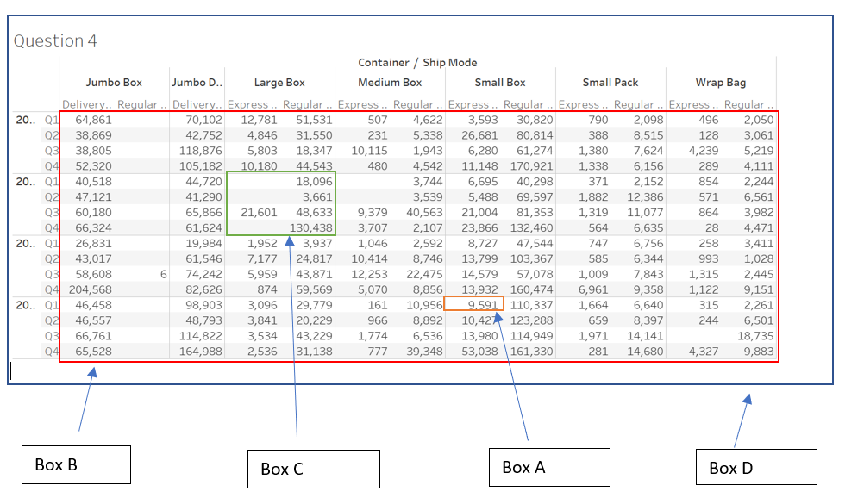
Task: Click the bottom-right cell showing 9,883
Action: (760, 352)
